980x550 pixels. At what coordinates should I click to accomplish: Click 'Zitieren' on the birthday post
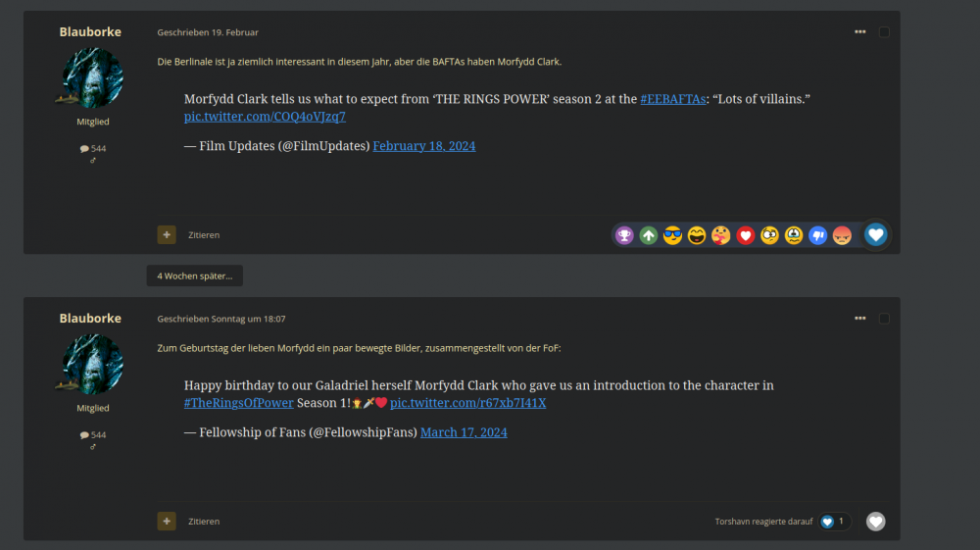click(204, 522)
